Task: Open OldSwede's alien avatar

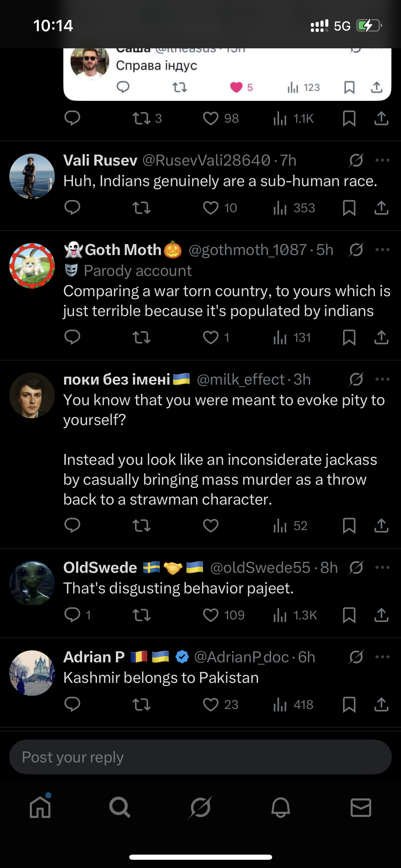Action: pyautogui.click(x=32, y=583)
